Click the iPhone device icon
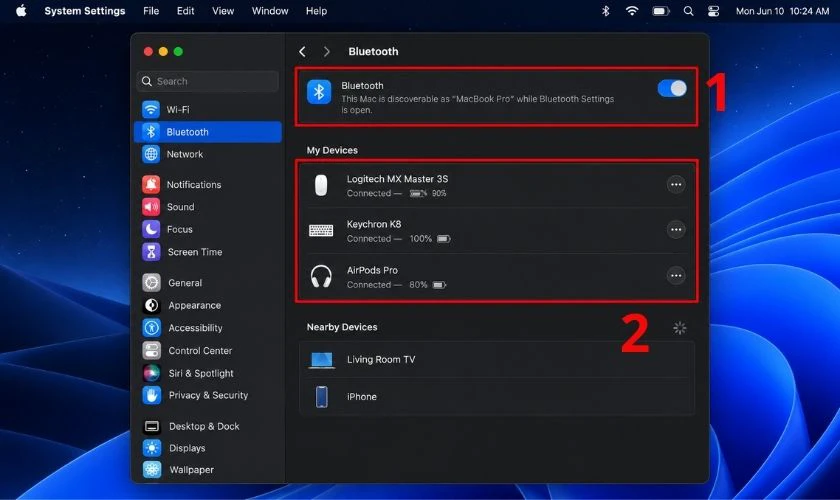This screenshot has height=500, width=840. coord(321,397)
